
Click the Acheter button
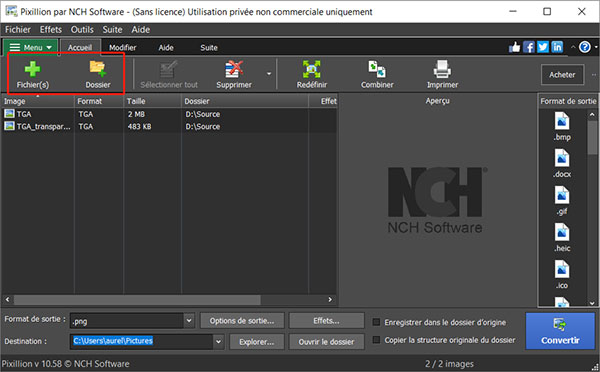(x=562, y=75)
